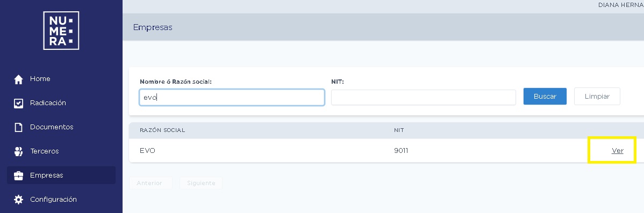Open the Home menu item
This screenshot has height=213, width=644.
tap(61, 79)
